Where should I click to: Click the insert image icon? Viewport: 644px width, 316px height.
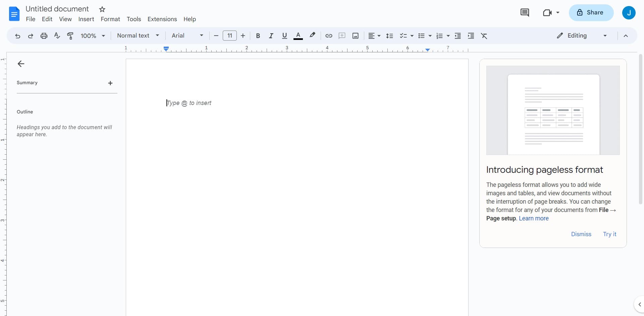click(x=356, y=36)
